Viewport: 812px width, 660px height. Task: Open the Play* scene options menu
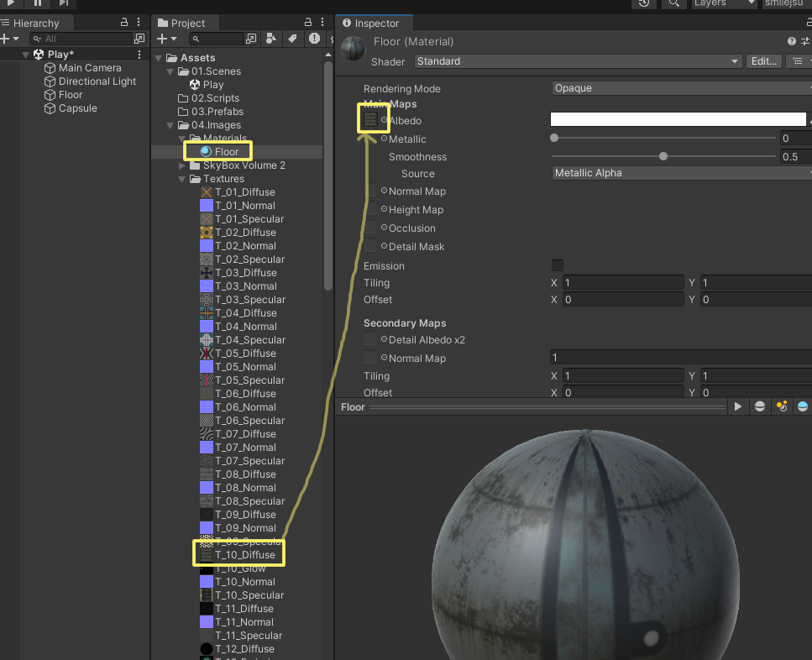click(x=139, y=55)
